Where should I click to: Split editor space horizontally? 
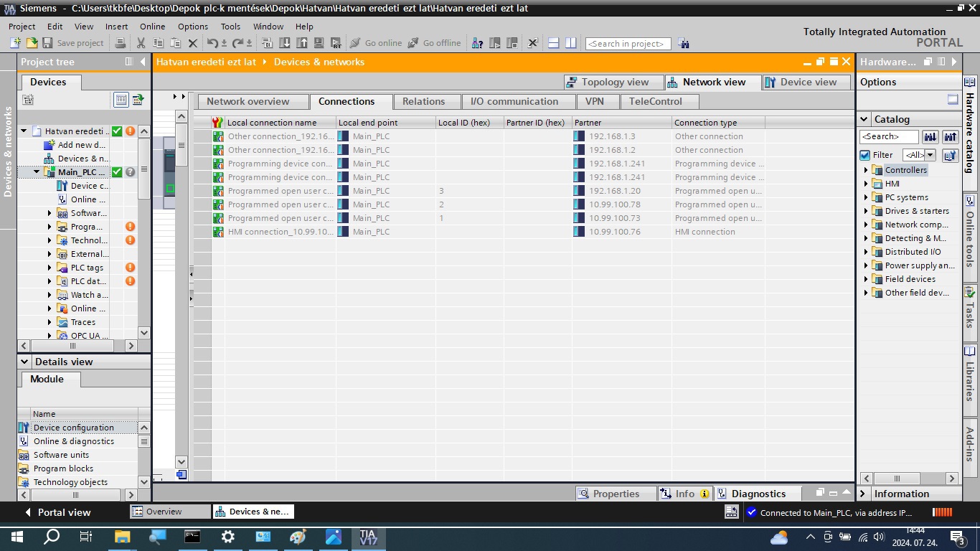[x=554, y=43]
